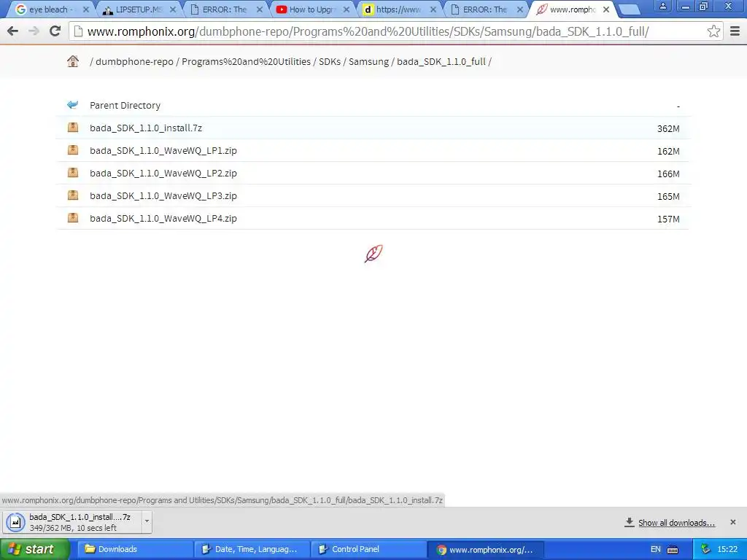Open the Samsung breadcrumb link
This screenshot has width=747, height=560.
[368, 61]
